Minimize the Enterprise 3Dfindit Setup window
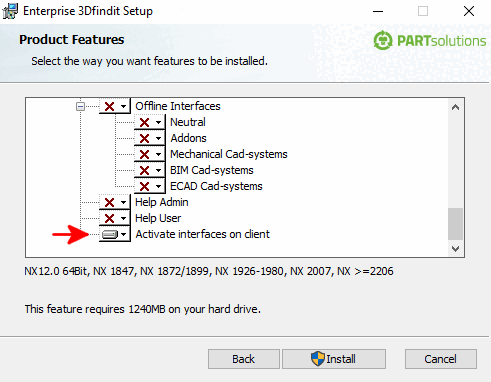The image size is (491, 382). [378, 11]
